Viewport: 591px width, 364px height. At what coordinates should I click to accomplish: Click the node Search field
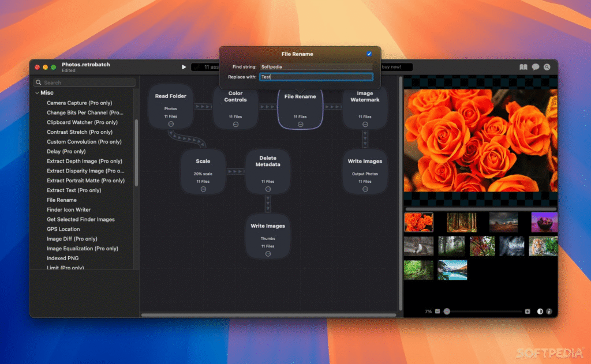point(87,82)
